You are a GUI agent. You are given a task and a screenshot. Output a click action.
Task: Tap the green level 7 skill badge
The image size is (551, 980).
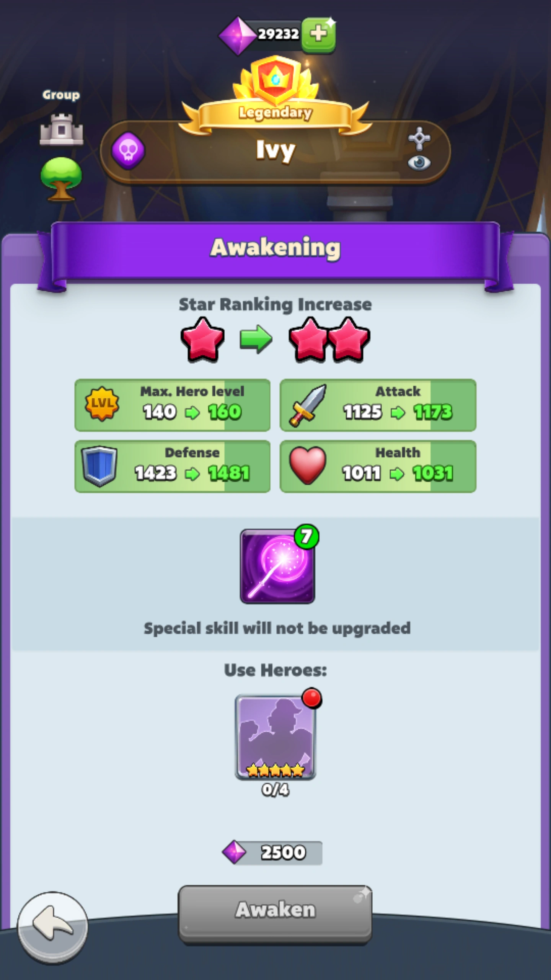click(306, 536)
